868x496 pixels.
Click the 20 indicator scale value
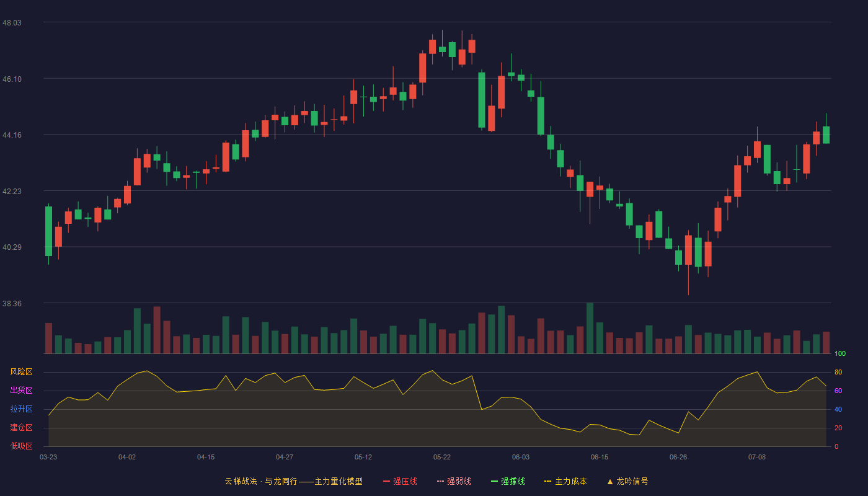pos(838,428)
